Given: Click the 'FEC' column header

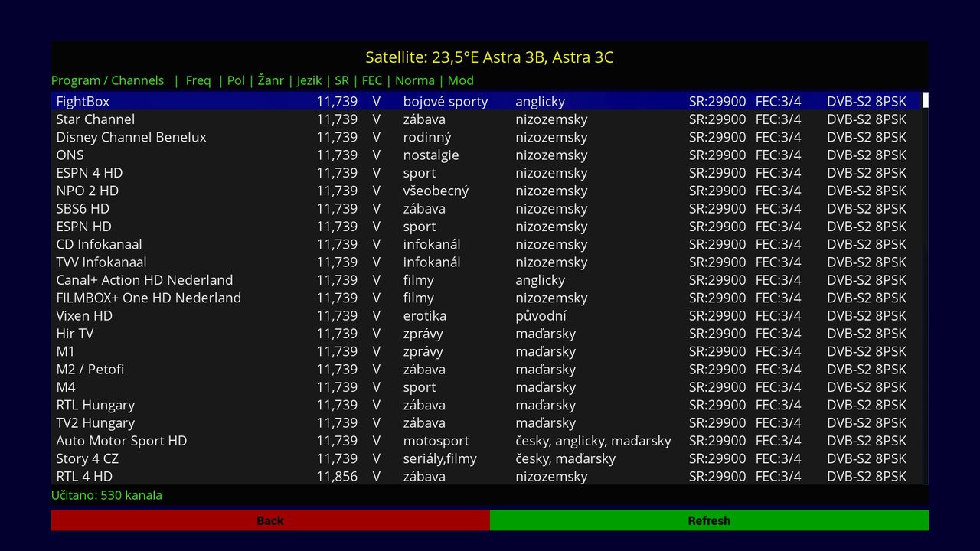Looking at the screenshot, I should click(x=372, y=80).
